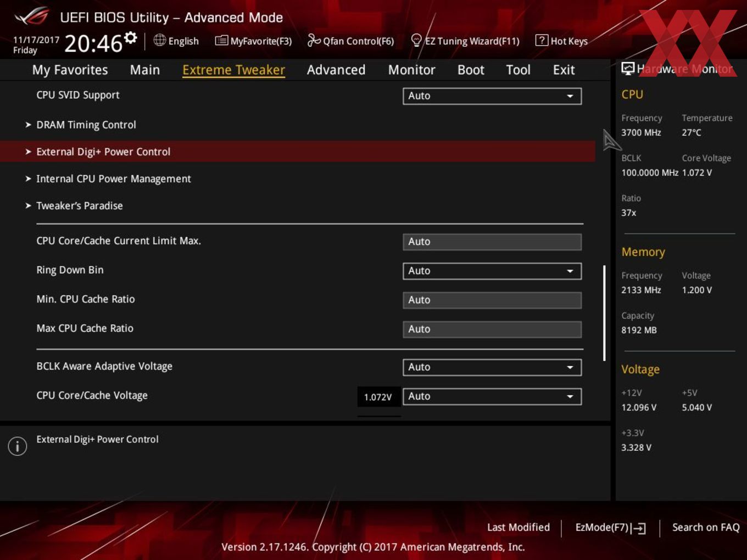Click the Hardware Monitor screen icon
The width and height of the screenshot is (747, 560).
coord(628,68)
